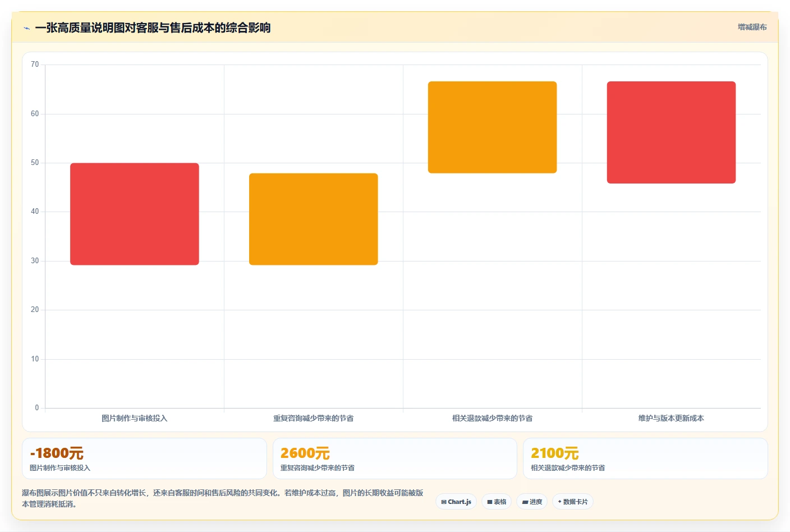Open the 2600元 data card

coord(395,458)
